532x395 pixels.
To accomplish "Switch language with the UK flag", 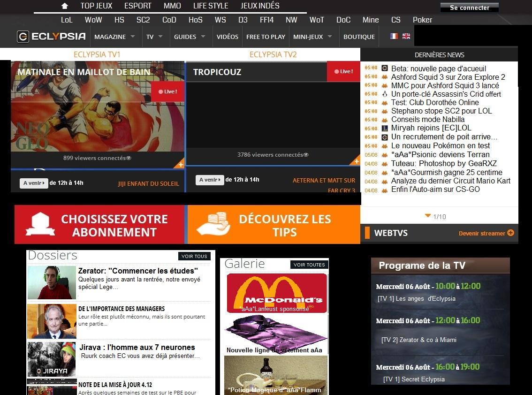I will coord(406,36).
